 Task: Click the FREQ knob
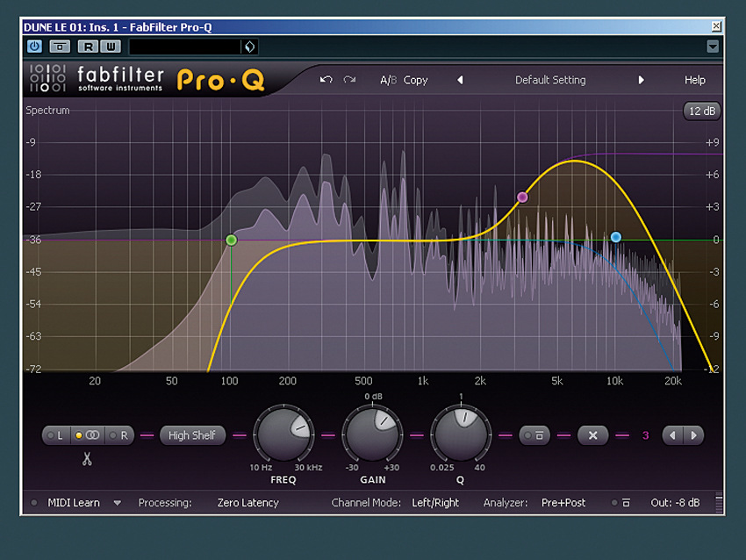click(x=283, y=434)
